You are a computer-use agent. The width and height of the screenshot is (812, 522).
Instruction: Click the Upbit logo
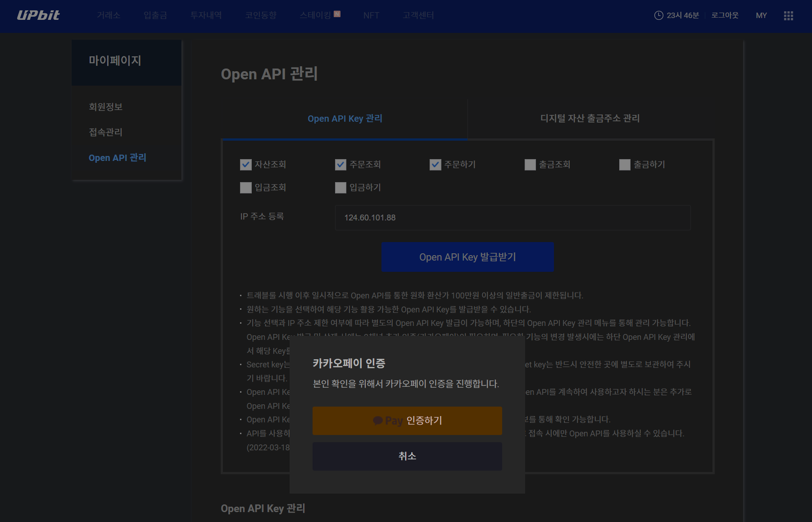(x=38, y=15)
